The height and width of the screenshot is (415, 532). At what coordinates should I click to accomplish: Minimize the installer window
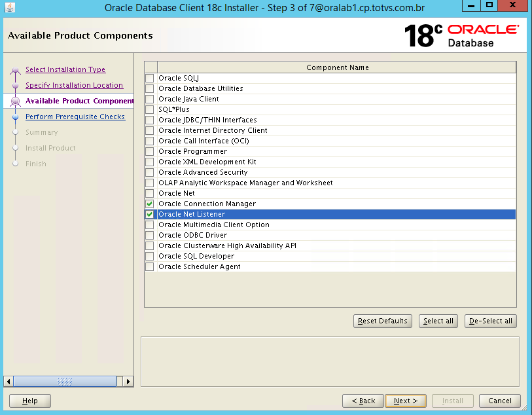[471, 5]
